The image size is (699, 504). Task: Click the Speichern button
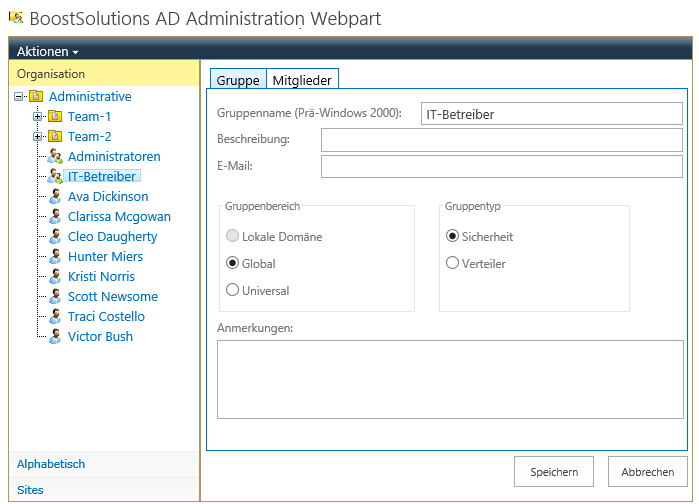[554, 471]
